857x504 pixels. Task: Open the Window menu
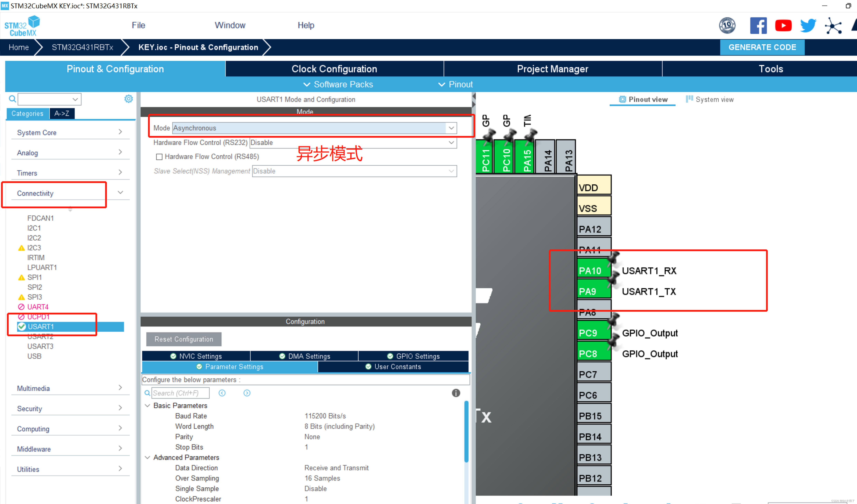(230, 25)
